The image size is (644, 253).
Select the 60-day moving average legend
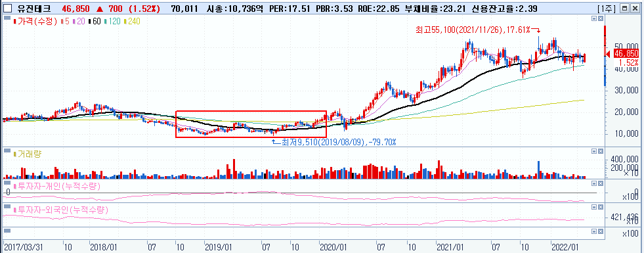pos(94,22)
